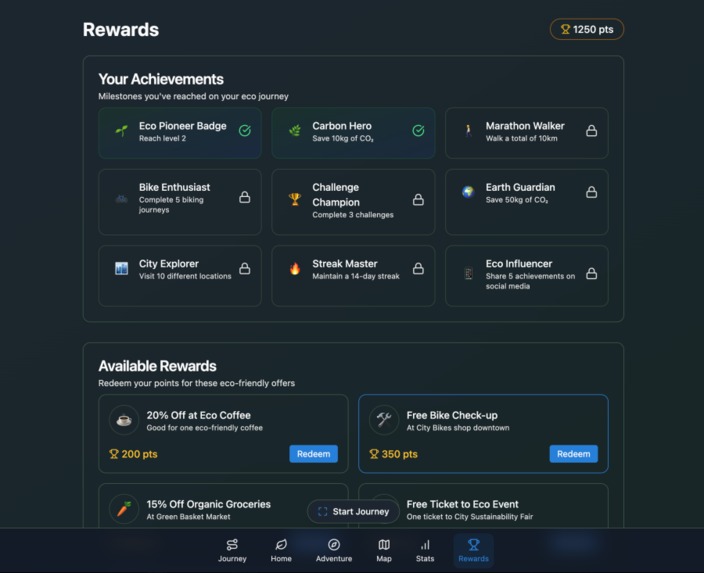The height and width of the screenshot is (573, 704).
Task: Click the green checkmark on Eco Pioneer Badge
Action: coord(245,131)
